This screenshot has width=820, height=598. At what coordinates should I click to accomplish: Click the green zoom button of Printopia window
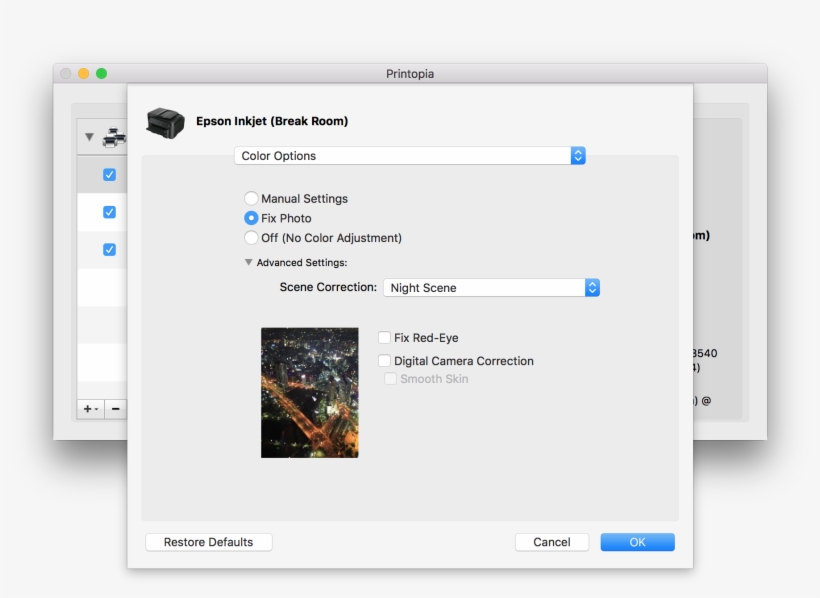[101, 74]
